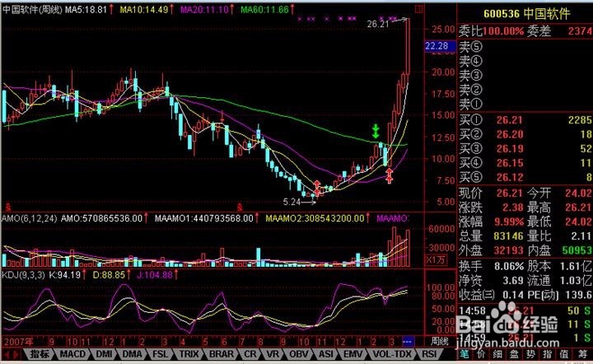The width and height of the screenshot is (593, 364).
Task: Switch to the 势 trend tab
Action: pos(530,354)
